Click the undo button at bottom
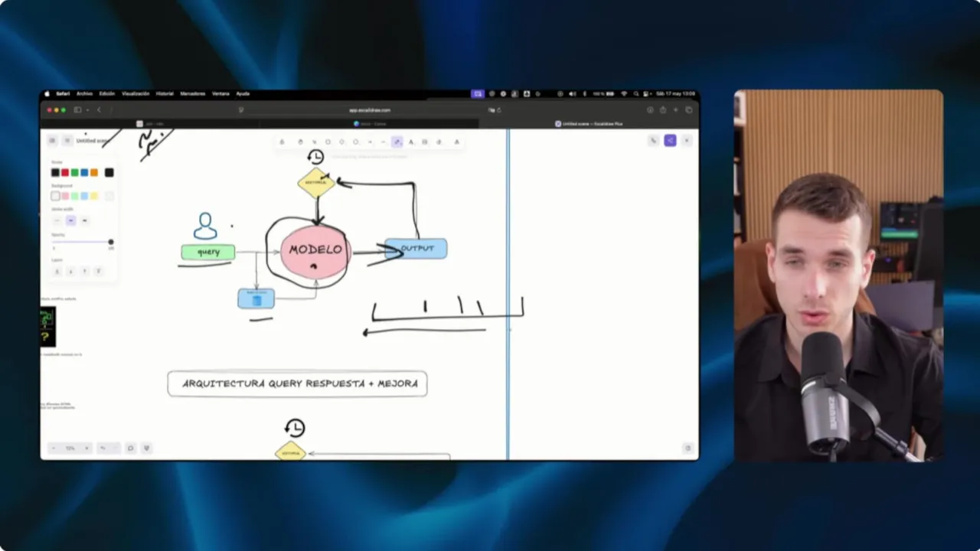 [x=103, y=448]
